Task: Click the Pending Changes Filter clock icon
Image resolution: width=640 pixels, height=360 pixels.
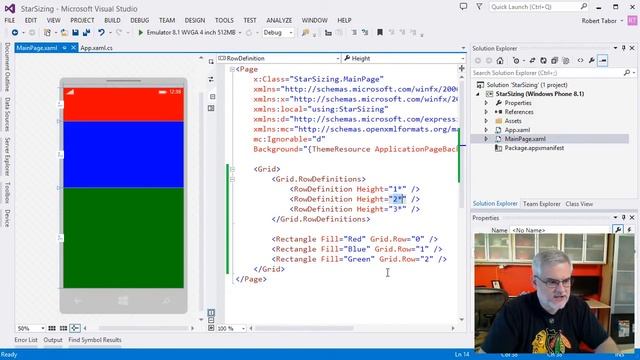Action: click(x=516, y=60)
